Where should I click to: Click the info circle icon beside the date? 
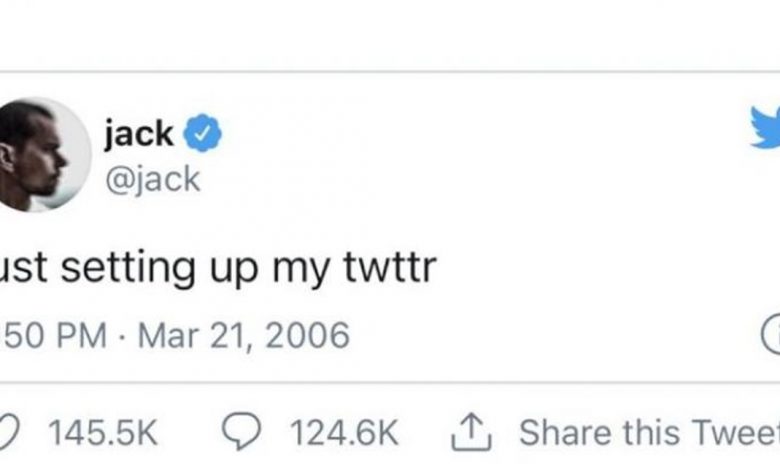pos(771,334)
